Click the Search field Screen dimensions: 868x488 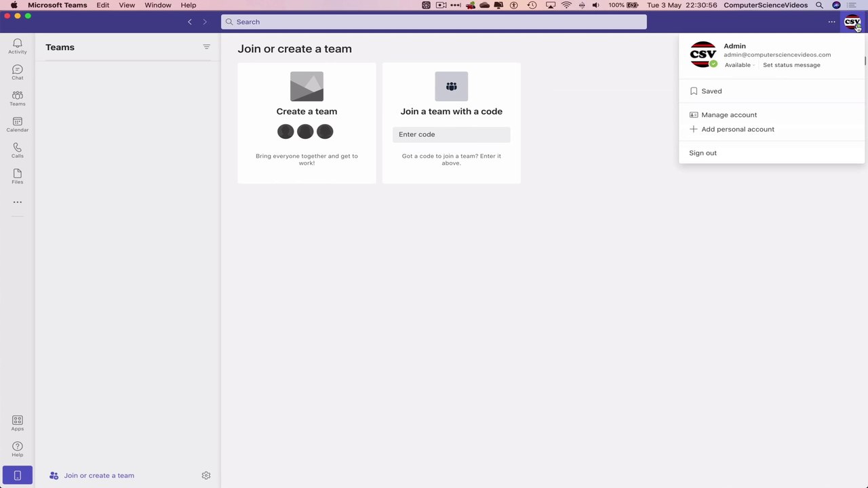[434, 22]
